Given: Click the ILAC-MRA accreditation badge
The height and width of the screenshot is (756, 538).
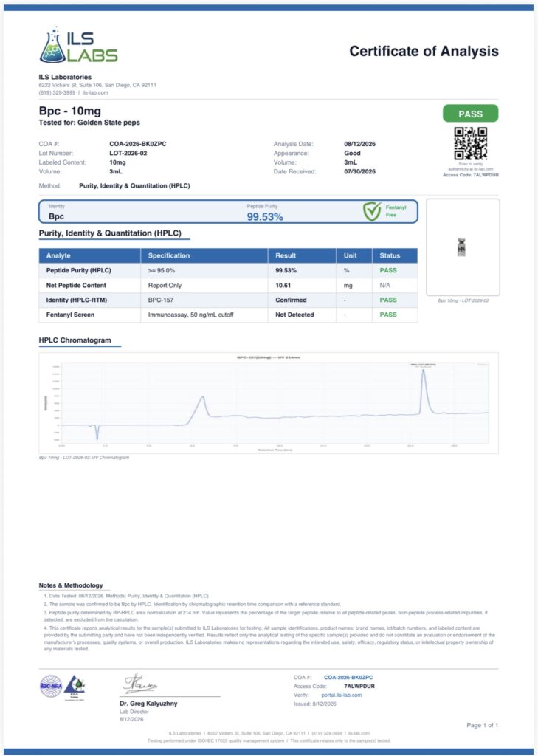Looking at the screenshot, I should pos(51,686).
